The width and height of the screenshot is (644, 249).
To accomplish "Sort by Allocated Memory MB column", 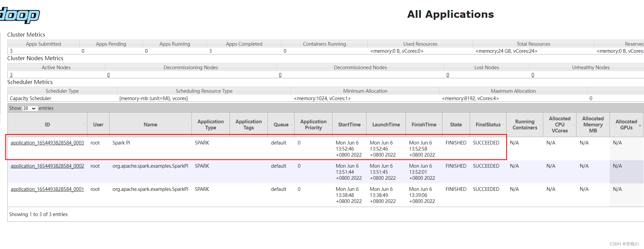I will (593, 125).
